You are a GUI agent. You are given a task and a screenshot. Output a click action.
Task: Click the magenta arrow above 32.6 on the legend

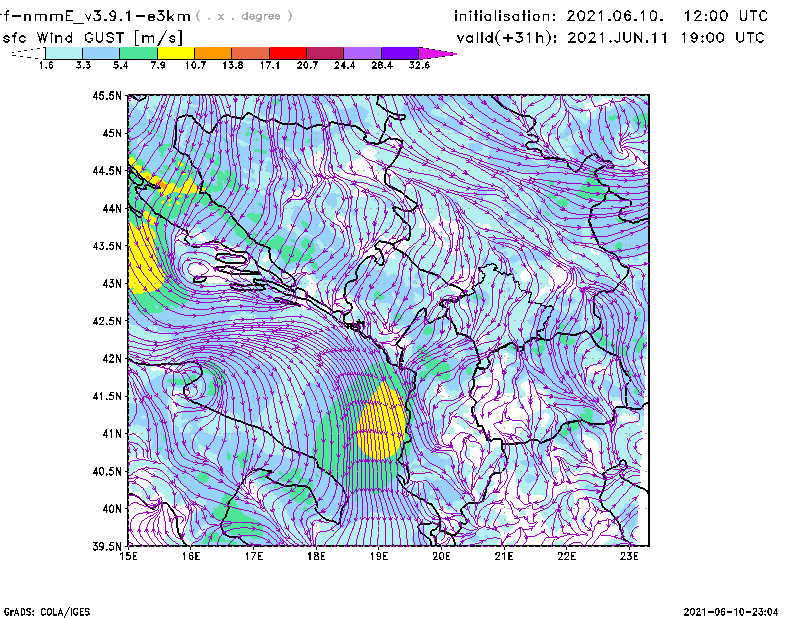pos(437,53)
